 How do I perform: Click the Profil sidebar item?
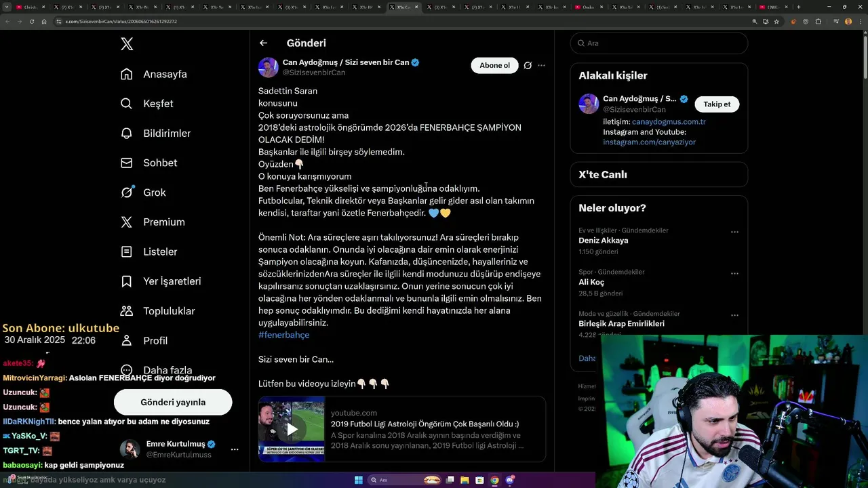click(144, 340)
